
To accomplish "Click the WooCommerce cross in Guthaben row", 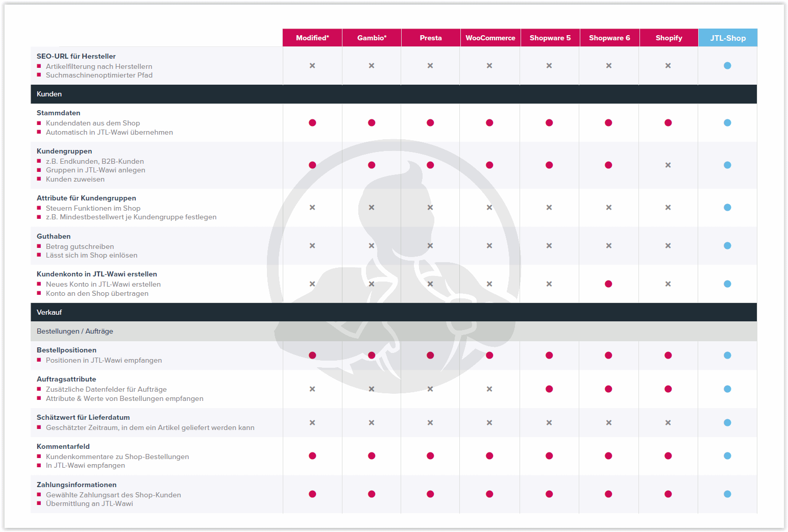I will coord(489,246).
